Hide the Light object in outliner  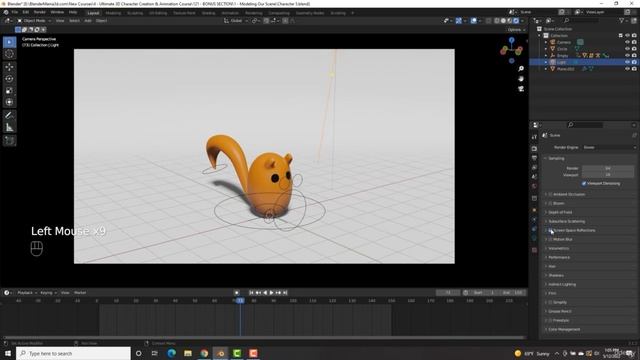click(627, 62)
